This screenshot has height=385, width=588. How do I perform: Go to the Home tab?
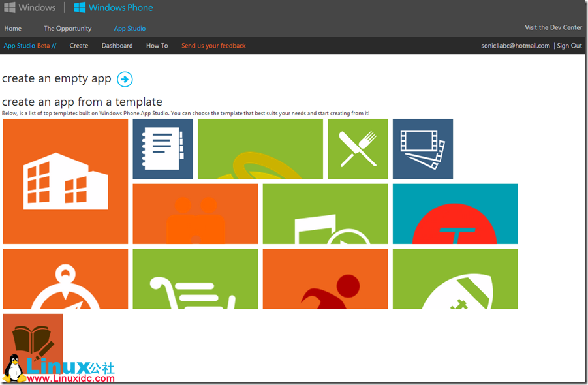[x=12, y=29]
